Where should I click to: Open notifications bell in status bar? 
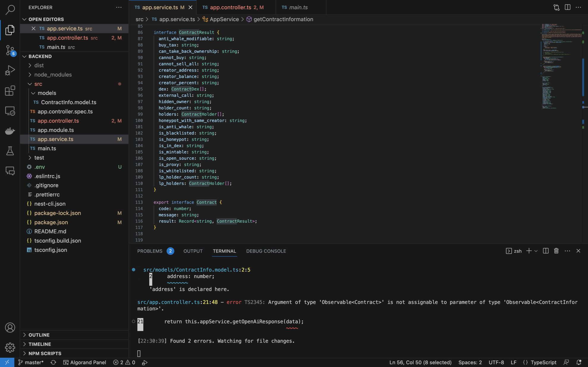[578, 362]
